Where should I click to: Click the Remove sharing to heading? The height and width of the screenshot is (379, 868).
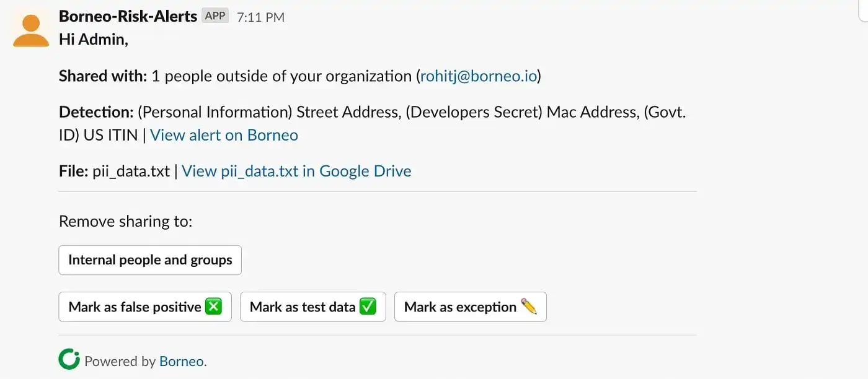[126, 221]
